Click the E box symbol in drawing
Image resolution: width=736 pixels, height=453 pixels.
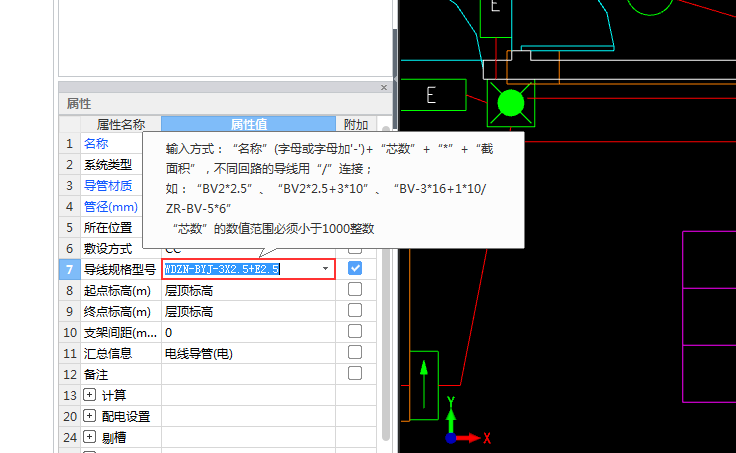(x=433, y=95)
